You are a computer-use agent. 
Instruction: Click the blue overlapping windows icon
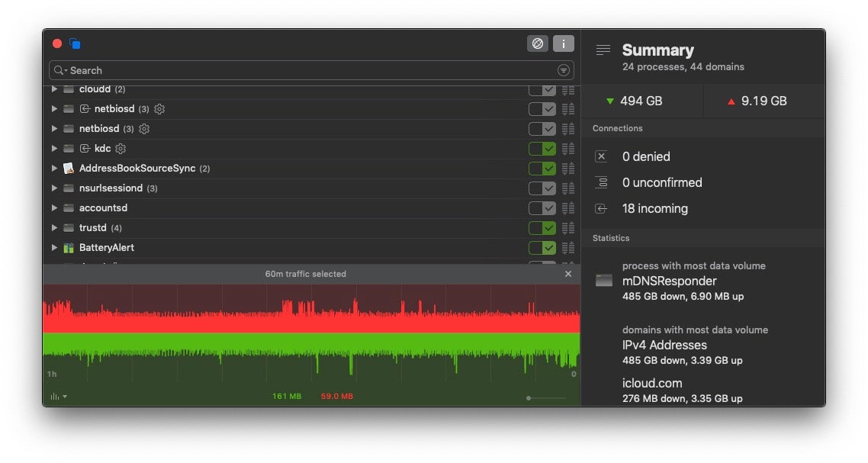click(75, 44)
